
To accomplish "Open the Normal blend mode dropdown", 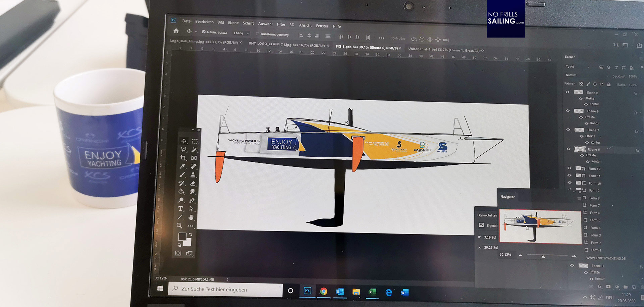I will pos(587,75).
